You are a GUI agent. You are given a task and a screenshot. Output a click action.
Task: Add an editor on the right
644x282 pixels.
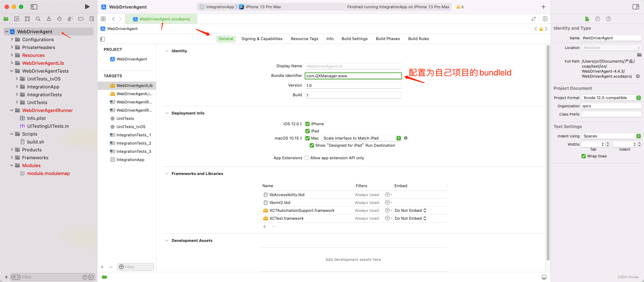(545, 19)
